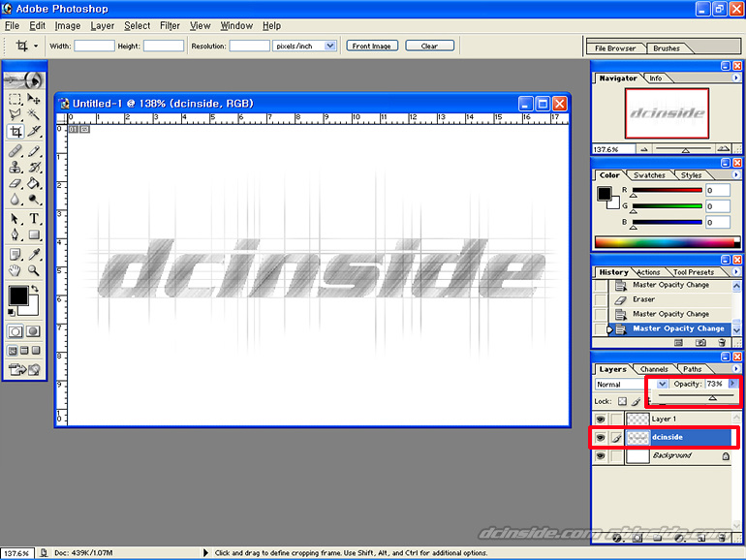Image resolution: width=746 pixels, height=560 pixels.
Task: Select the Eraser tool
Action: click(16, 183)
